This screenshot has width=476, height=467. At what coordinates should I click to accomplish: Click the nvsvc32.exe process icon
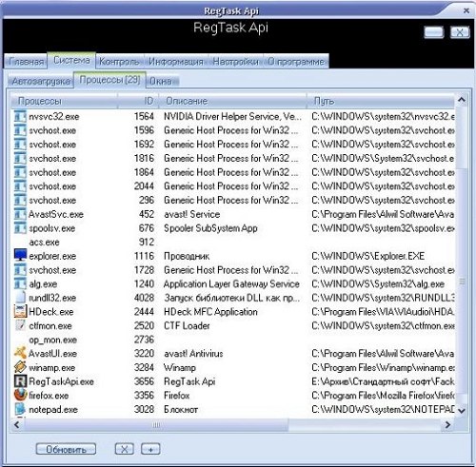tap(20, 116)
